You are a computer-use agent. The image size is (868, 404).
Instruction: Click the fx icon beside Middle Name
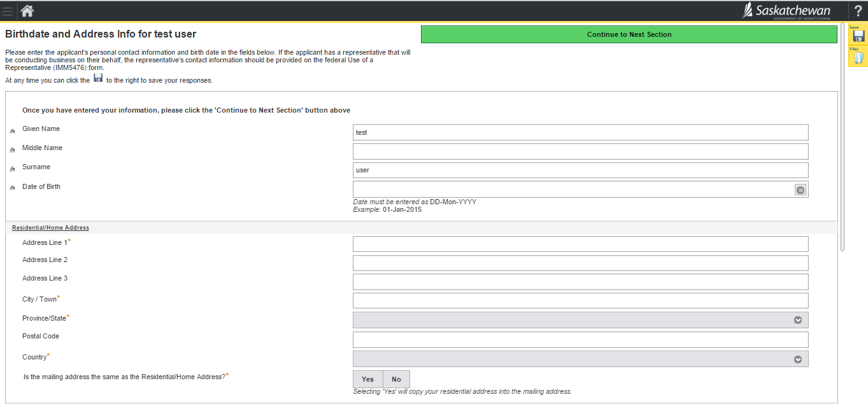[x=12, y=150]
